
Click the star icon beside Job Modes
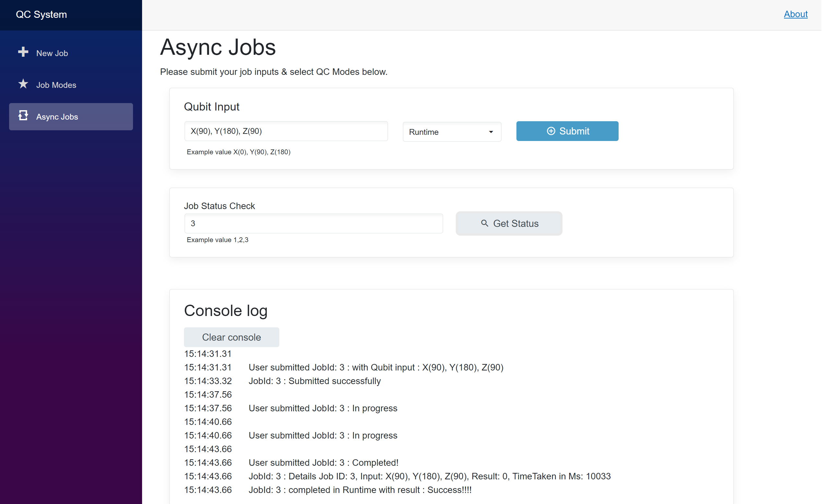tap(23, 84)
